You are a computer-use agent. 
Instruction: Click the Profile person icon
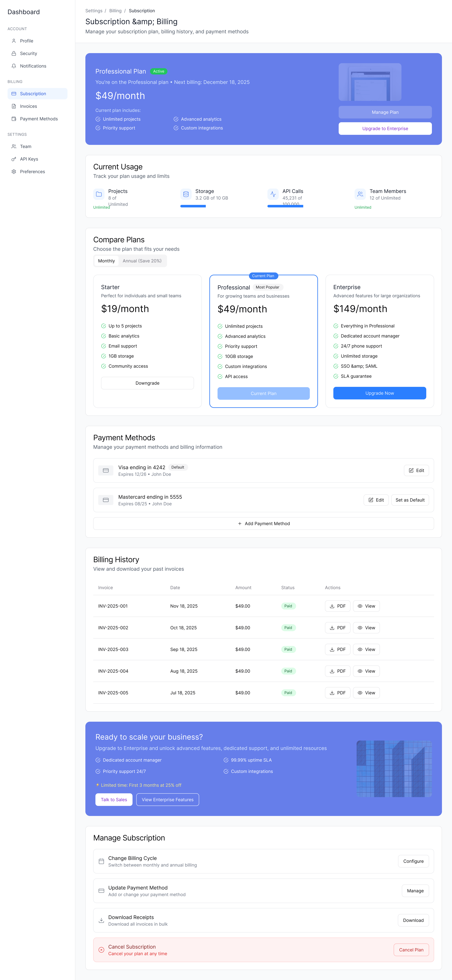click(14, 41)
